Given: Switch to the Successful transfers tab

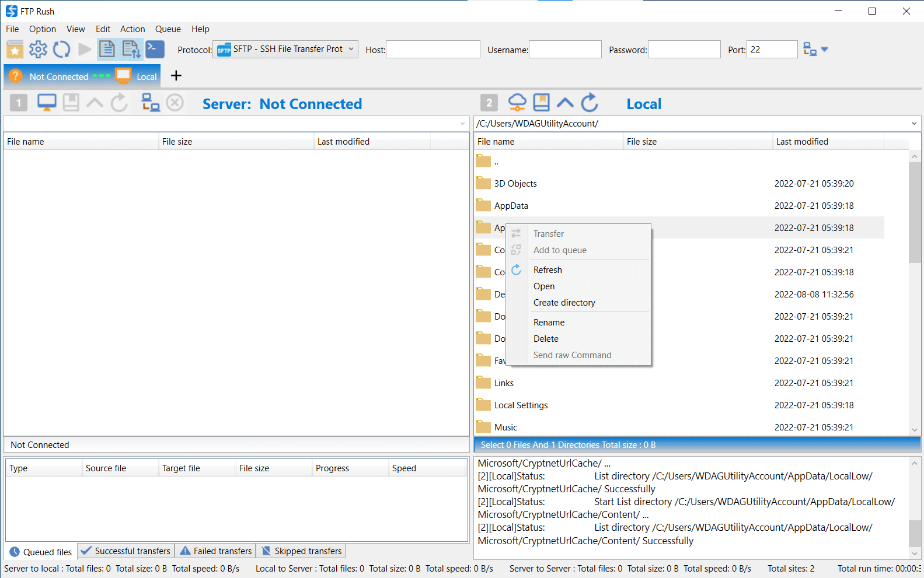Looking at the screenshot, I should coord(125,551).
